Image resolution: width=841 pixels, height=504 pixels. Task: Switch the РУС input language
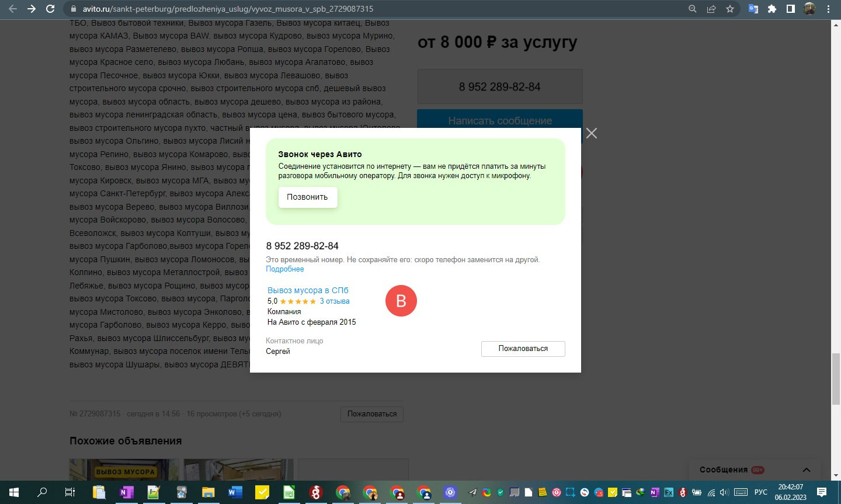tap(760, 492)
